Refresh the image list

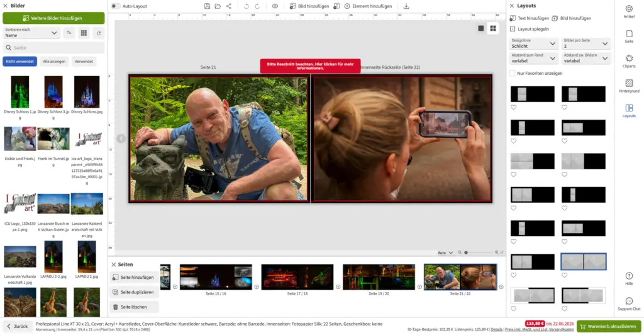point(99,33)
